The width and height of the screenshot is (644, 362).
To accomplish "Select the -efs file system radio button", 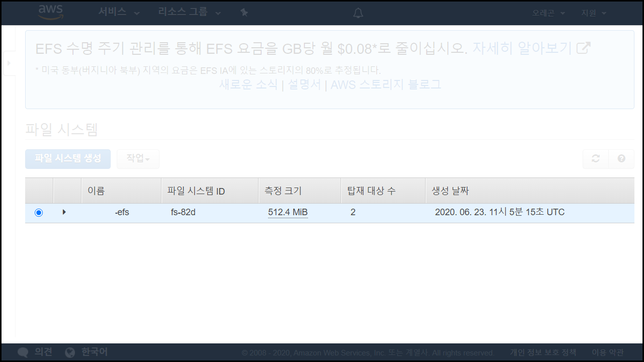I will 39,213.
